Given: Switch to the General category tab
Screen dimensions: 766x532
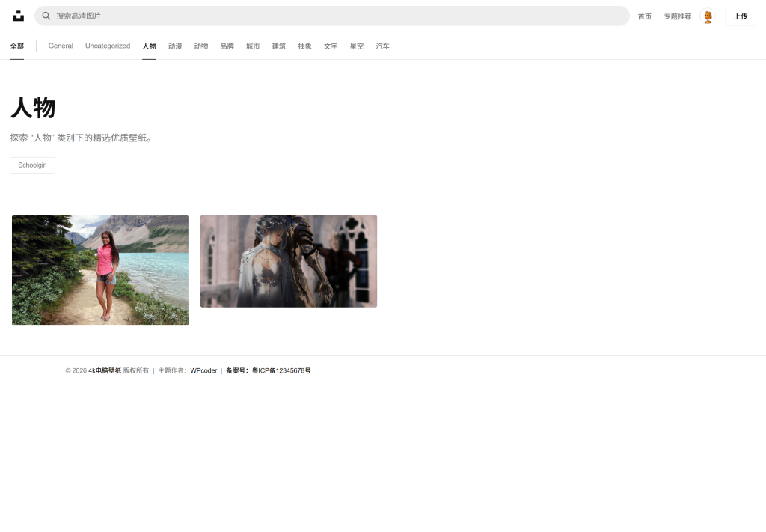Looking at the screenshot, I should coord(61,46).
